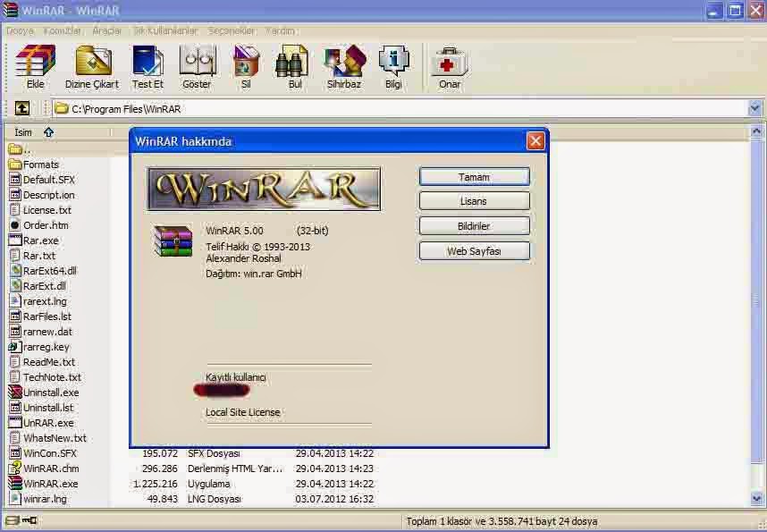Select Descript.ion file
This screenshot has height=532, width=767.
tap(42, 195)
